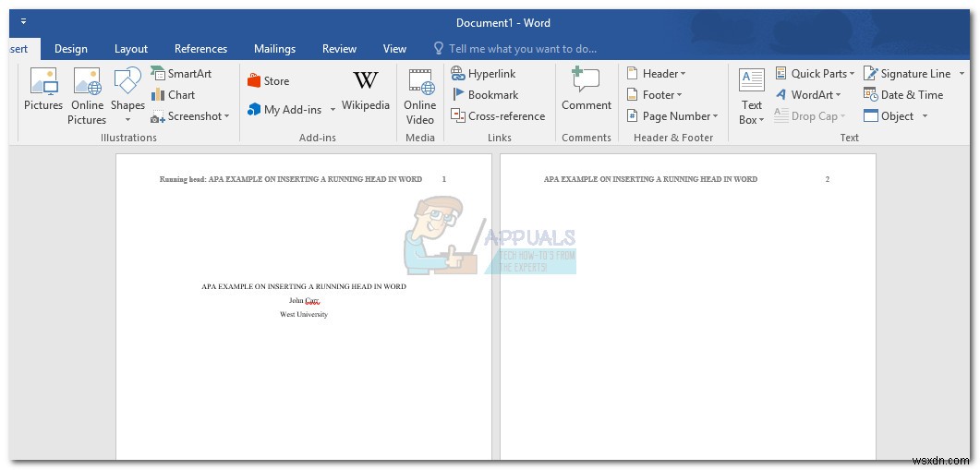Launch the Wikipedia add-in
The image size is (980, 470).
click(366, 90)
